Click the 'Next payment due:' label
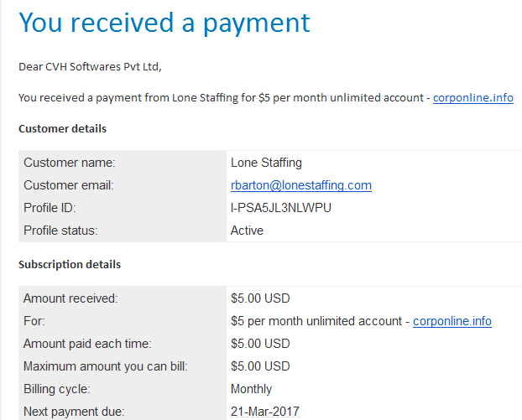Image resolution: width=522 pixels, height=420 pixels. pyautogui.click(x=74, y=412)
